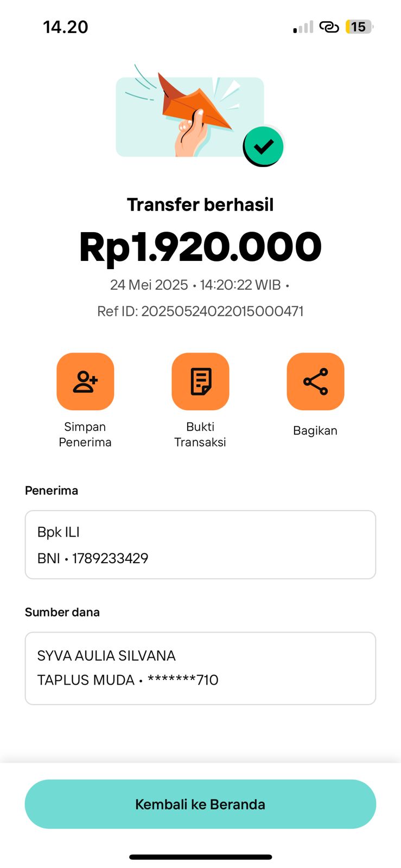Tap the Transfer berhasil heading
This screenshot has height=868, width=401.
point(200,205)
